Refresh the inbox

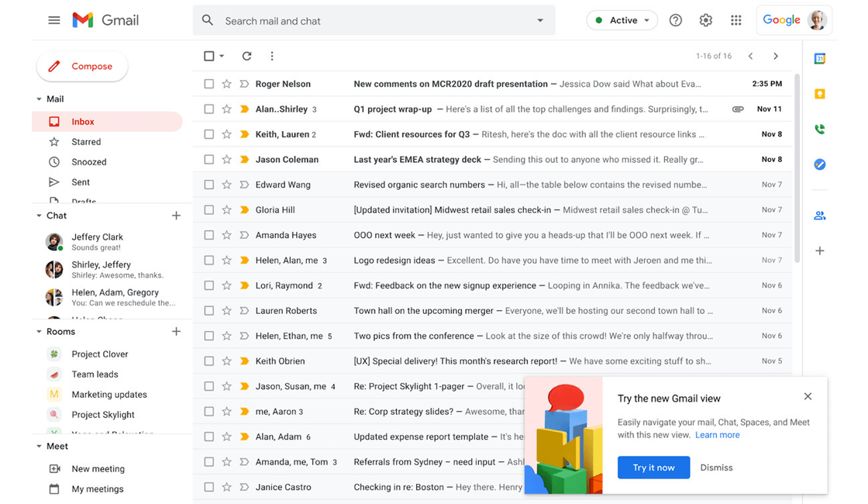click(x=246, y=56)
